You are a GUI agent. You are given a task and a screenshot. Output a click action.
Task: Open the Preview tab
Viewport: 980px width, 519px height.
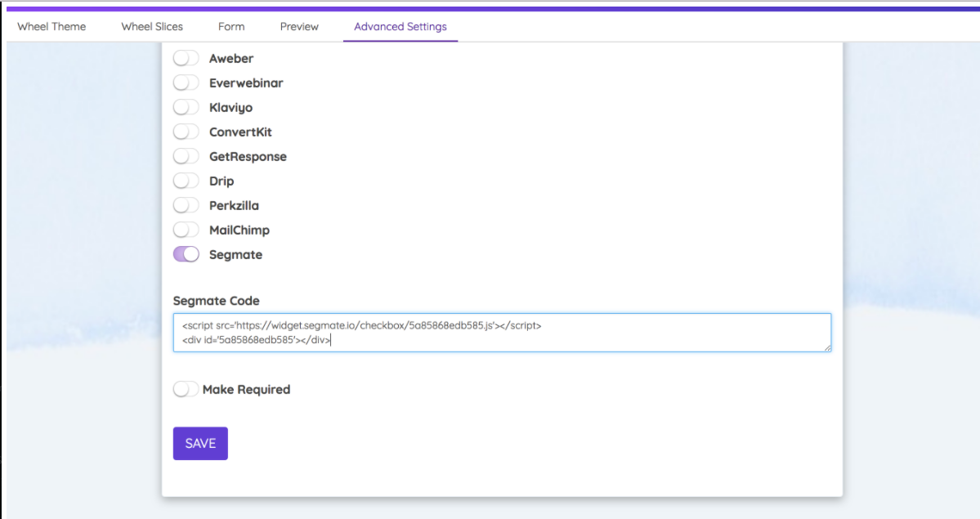[299, 26]
